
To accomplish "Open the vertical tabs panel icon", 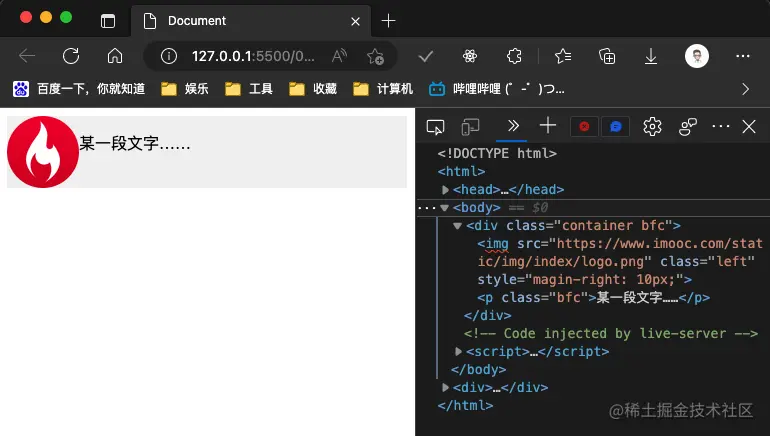I will [108, 21].
